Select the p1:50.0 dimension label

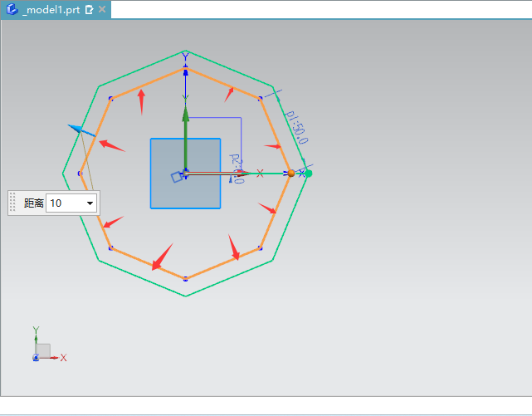pyautogui.click(x=297, y=127)
